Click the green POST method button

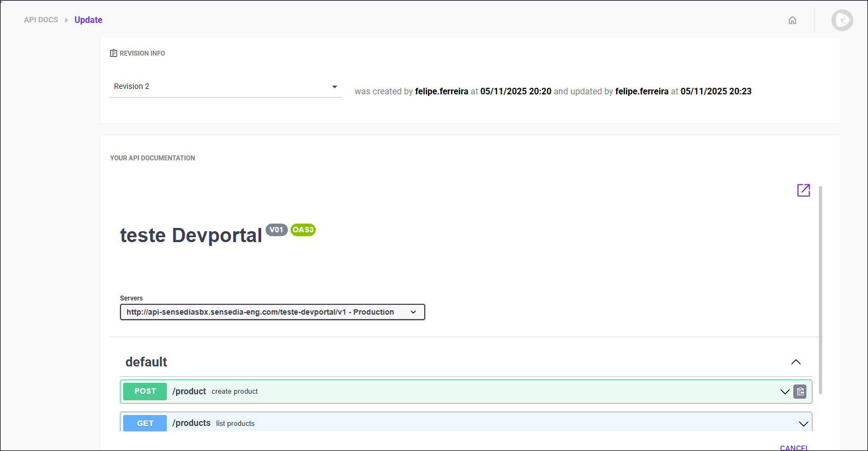coord(145,392)
